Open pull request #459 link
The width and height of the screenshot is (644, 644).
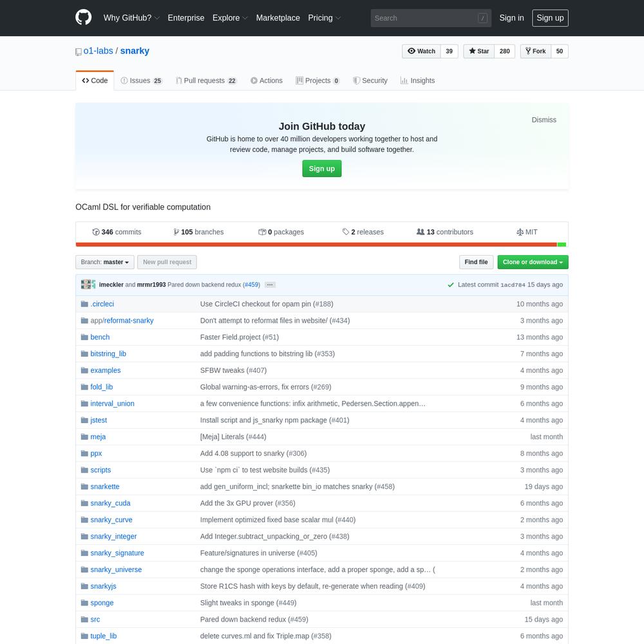(251, 285)
